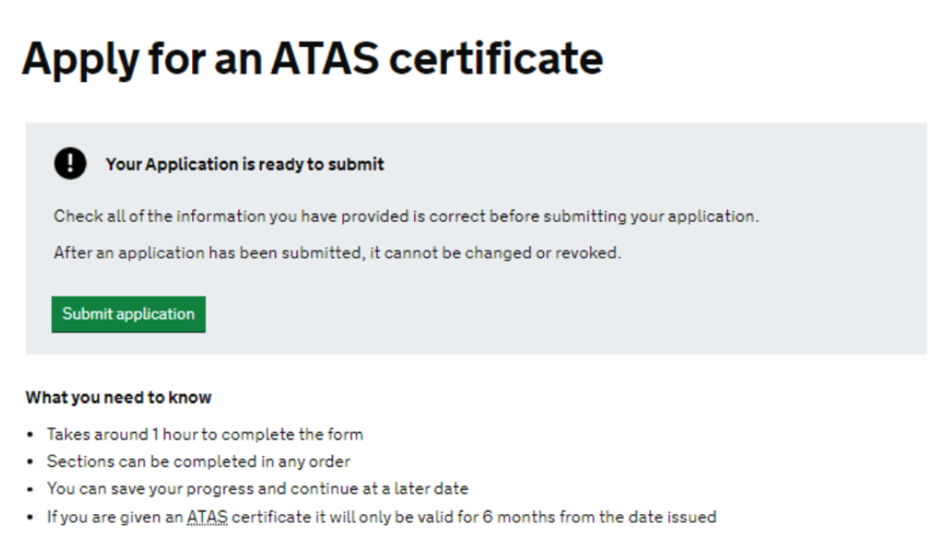Click the bullet before "Sections can be completed"

(x=31, y=462)
